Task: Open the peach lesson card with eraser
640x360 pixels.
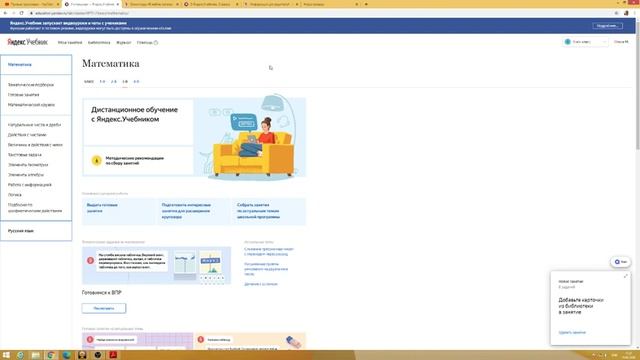Action: [250, 341]
